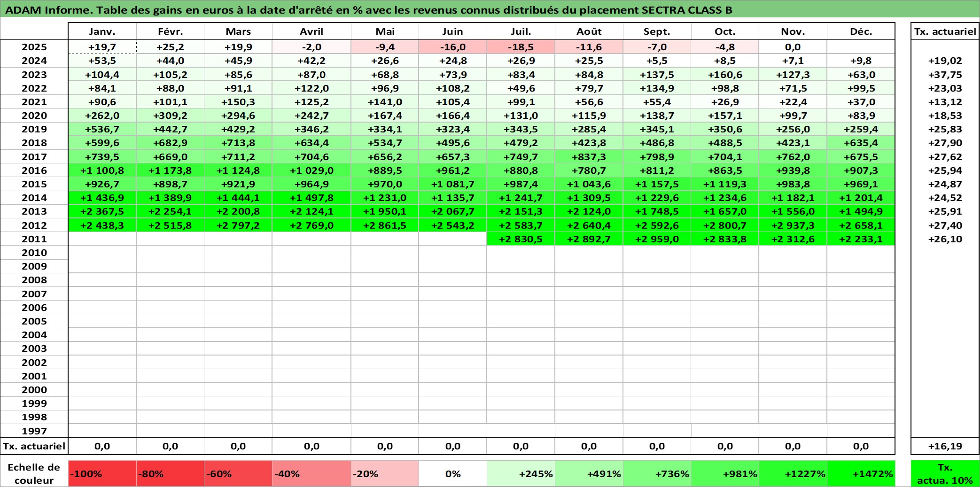Click the +53,5 cell for Janv. 2024

click(102, 61)
